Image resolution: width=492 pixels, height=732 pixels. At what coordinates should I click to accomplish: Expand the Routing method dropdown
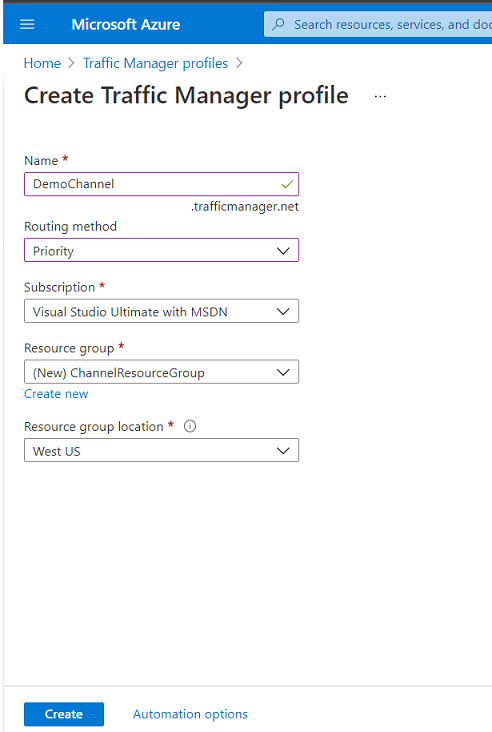162,251
